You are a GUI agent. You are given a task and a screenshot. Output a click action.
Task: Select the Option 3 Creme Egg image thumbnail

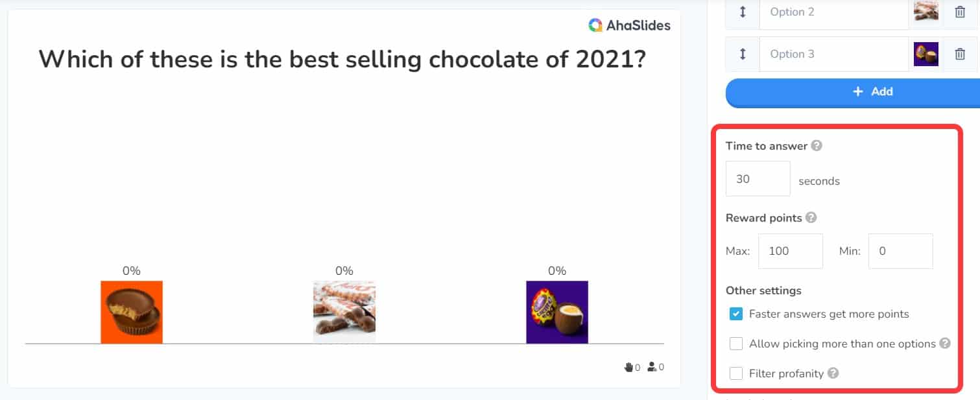pyautogui.click(x=926, y=54)
